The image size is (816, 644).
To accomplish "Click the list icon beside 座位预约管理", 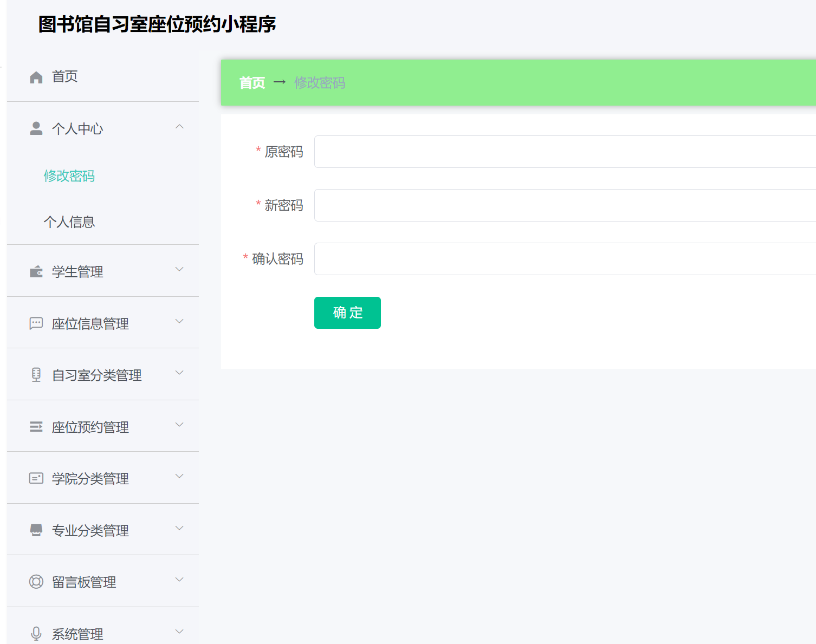I will click(x=36, y=427).
